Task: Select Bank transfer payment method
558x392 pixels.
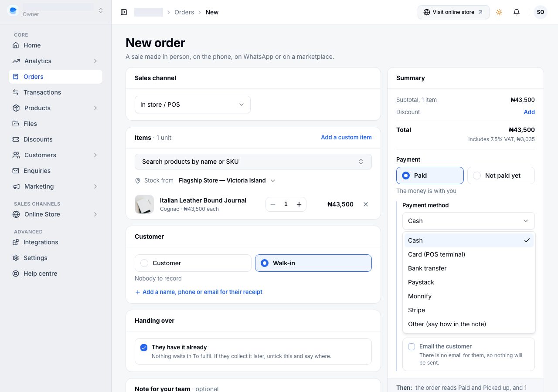Action: [469, 268]
